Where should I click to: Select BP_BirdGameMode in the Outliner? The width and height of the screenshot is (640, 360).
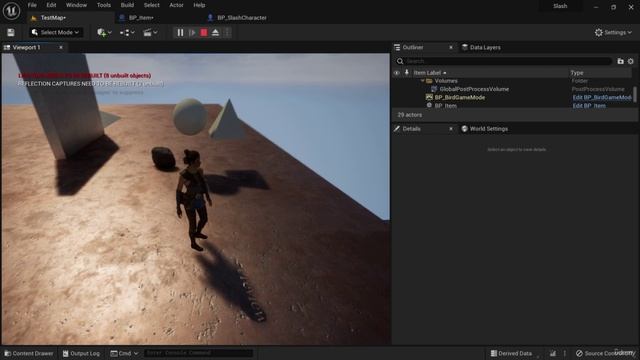click(460, 97)
